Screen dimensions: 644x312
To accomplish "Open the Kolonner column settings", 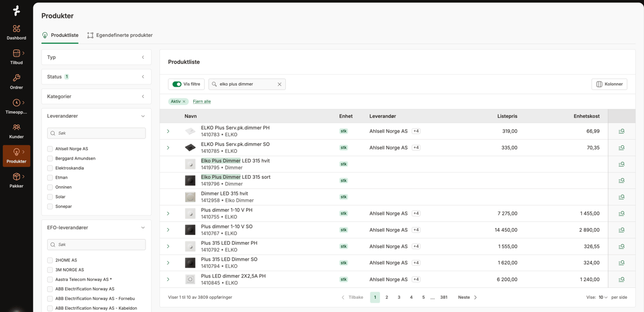I will pyautogui.click(x=609, y=84).
